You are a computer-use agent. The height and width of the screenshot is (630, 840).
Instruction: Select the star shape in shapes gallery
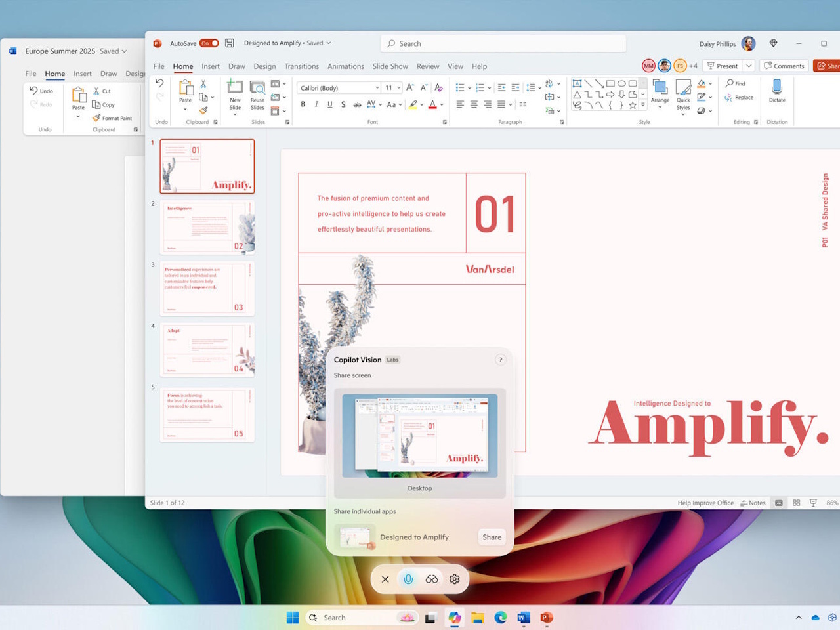click(x=633, y=105)
